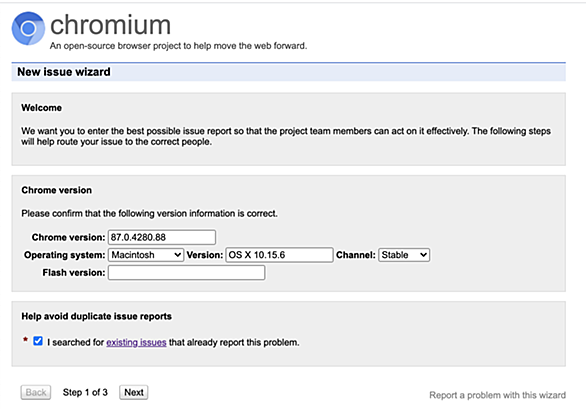The width and height of the screenshot is (586, 409).
Task: Click the Step 1 of 3 indicator
Action: 85,392
